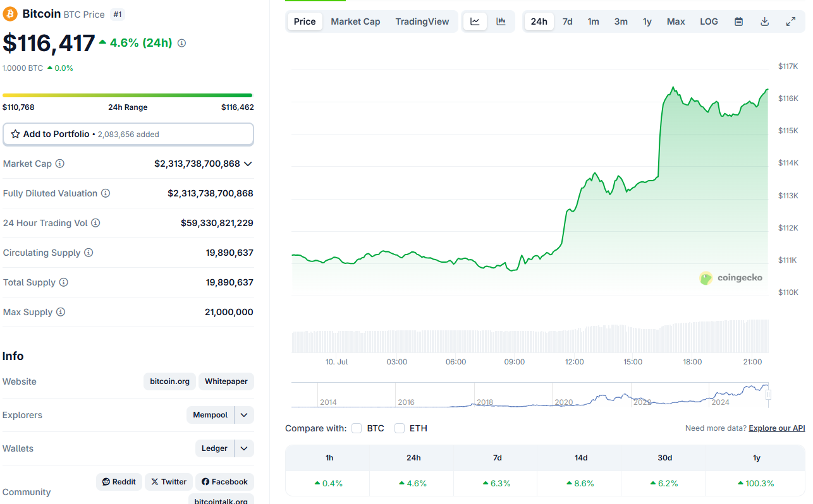Viewport: 813px width, 504px height.
Task: Click the chart navigator range handle
Action: 768,395
